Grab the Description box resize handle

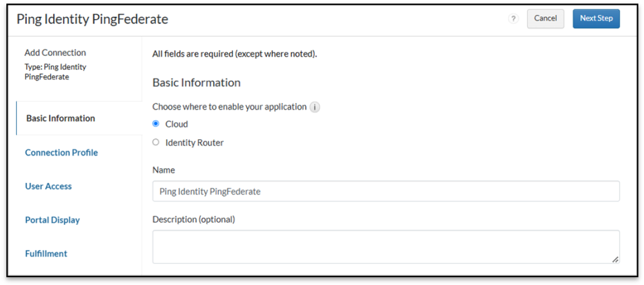pyautogui.click(x=615, y=260)
